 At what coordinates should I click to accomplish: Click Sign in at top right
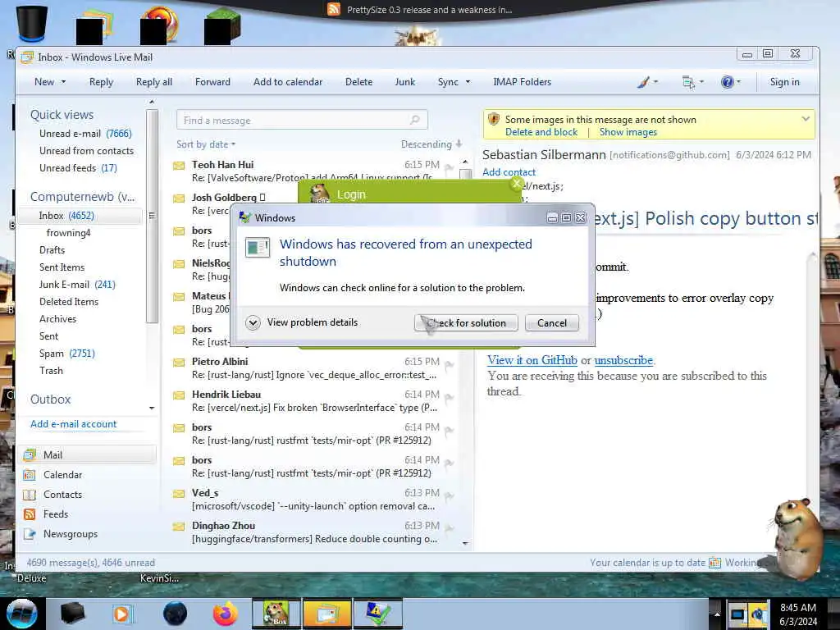click(x=784, y=82)
